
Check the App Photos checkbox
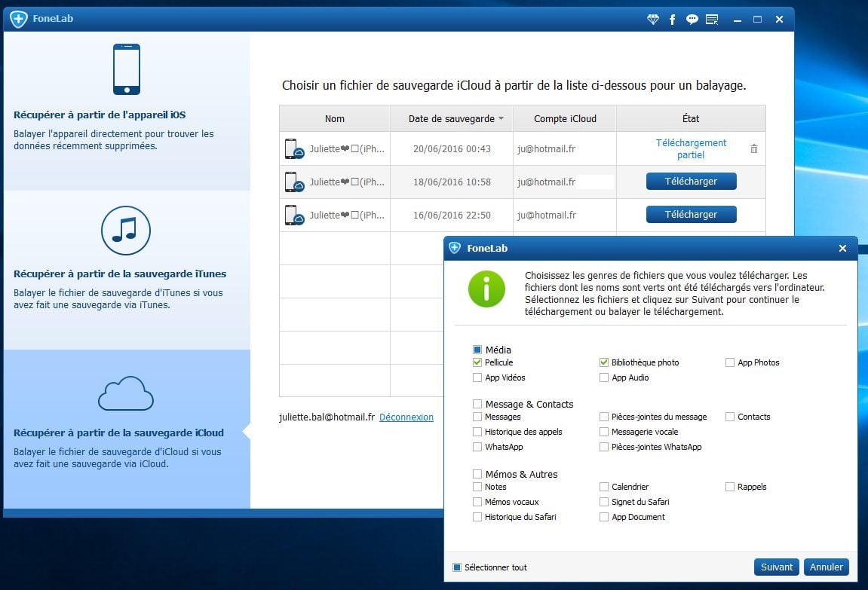click(730, 362)
